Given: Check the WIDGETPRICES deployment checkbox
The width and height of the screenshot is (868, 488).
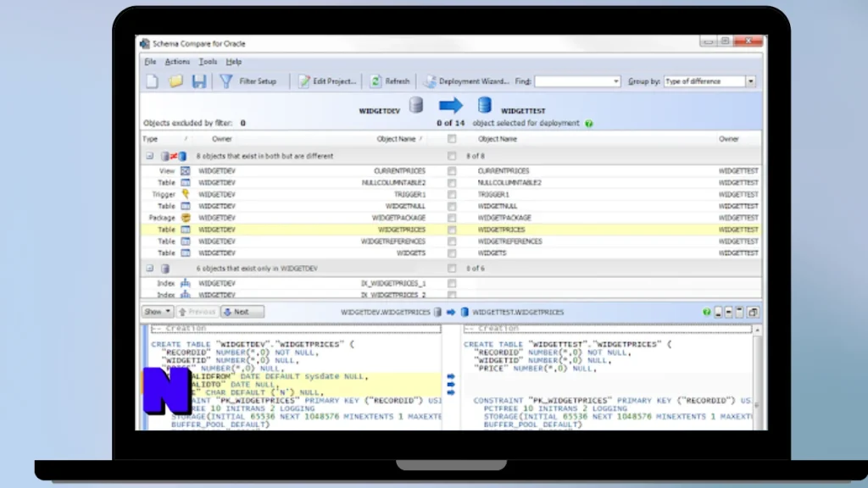Looking at the screenshot, I should (452, 230).
